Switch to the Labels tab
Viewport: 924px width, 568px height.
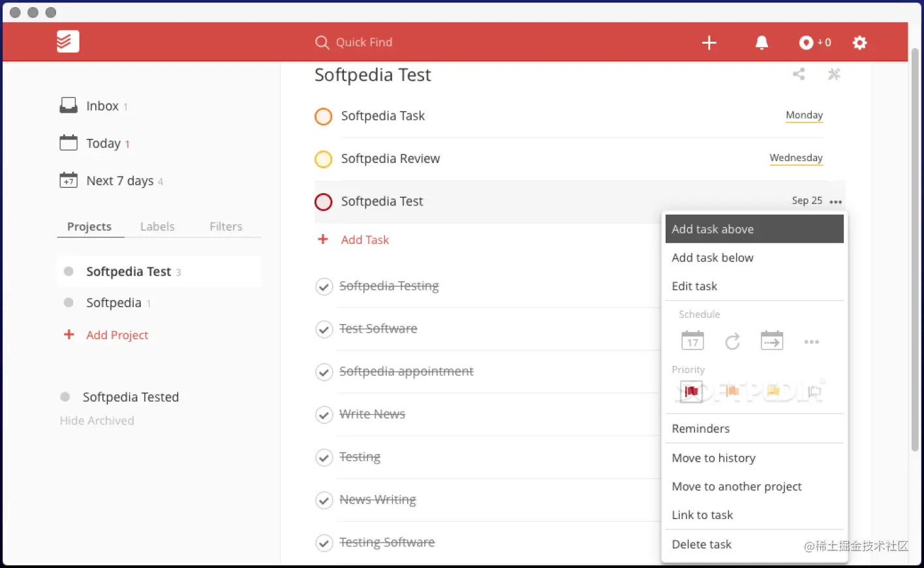pos(157,226)
